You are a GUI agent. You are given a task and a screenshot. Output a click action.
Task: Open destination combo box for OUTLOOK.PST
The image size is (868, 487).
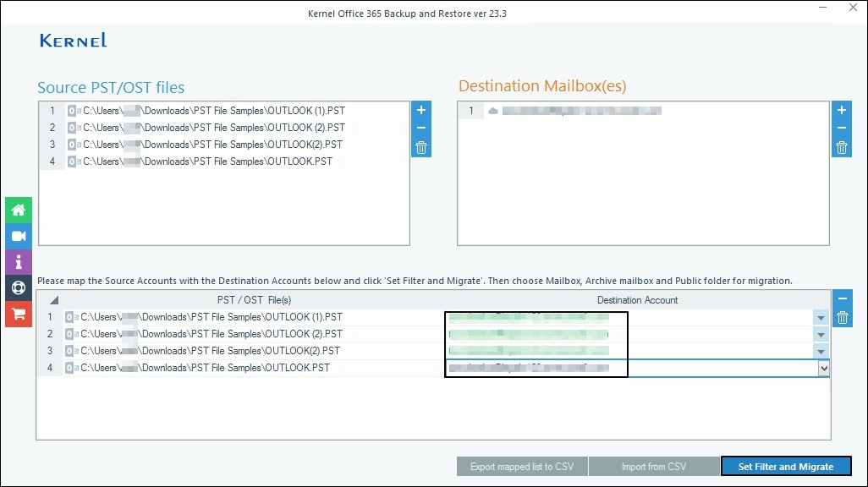click(x=824, y=368)
